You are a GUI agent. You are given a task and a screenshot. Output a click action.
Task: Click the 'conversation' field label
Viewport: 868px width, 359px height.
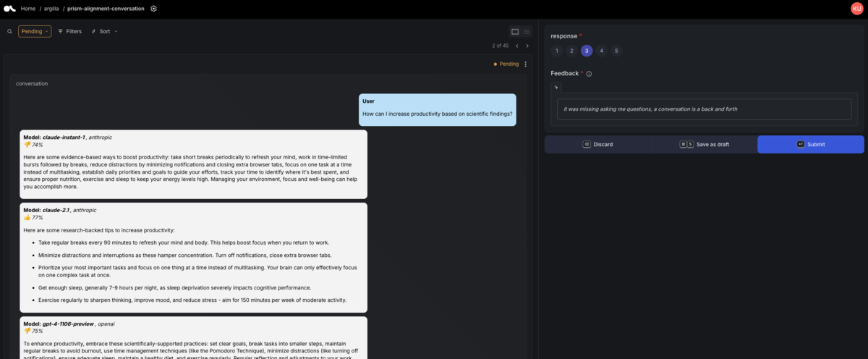[32, 83]
